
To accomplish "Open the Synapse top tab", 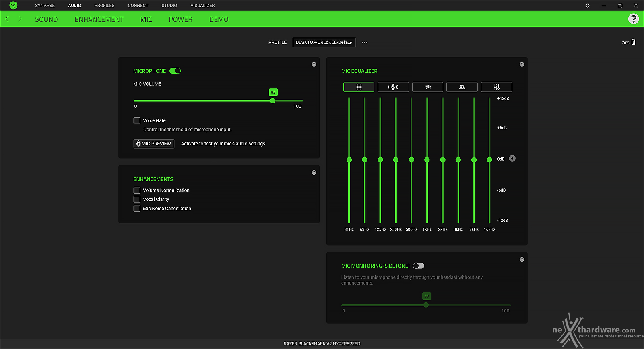I will pos(45,6).
